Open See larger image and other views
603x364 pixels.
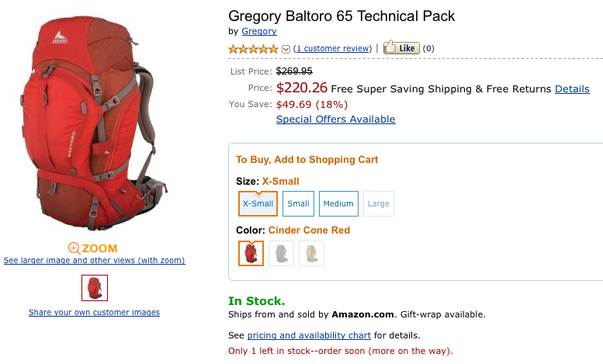coord(94,260)
